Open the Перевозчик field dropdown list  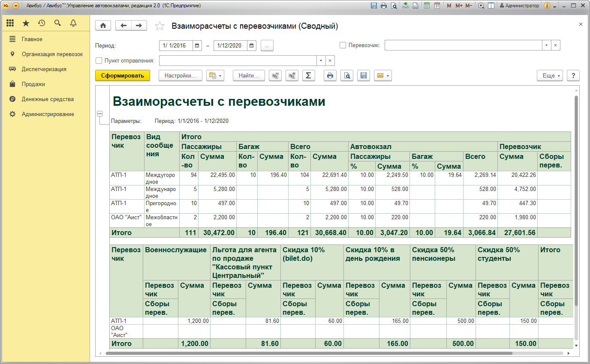(x=546, y=45)
